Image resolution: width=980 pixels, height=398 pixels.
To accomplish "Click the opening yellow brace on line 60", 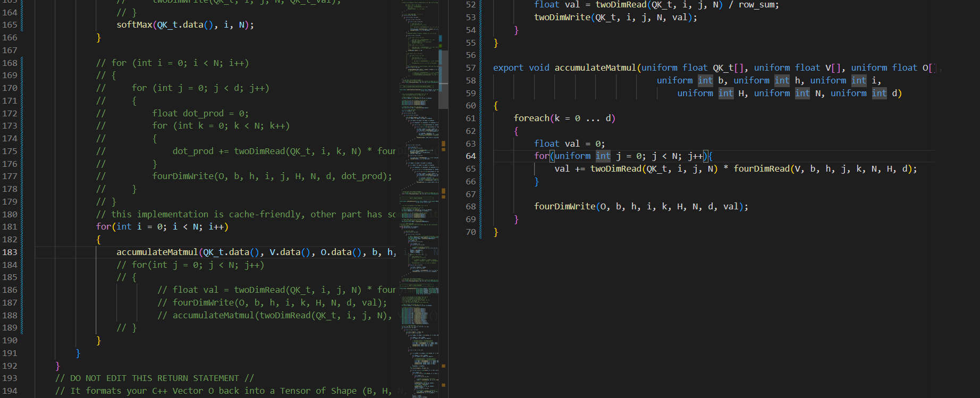I will (x=496, y=106).
